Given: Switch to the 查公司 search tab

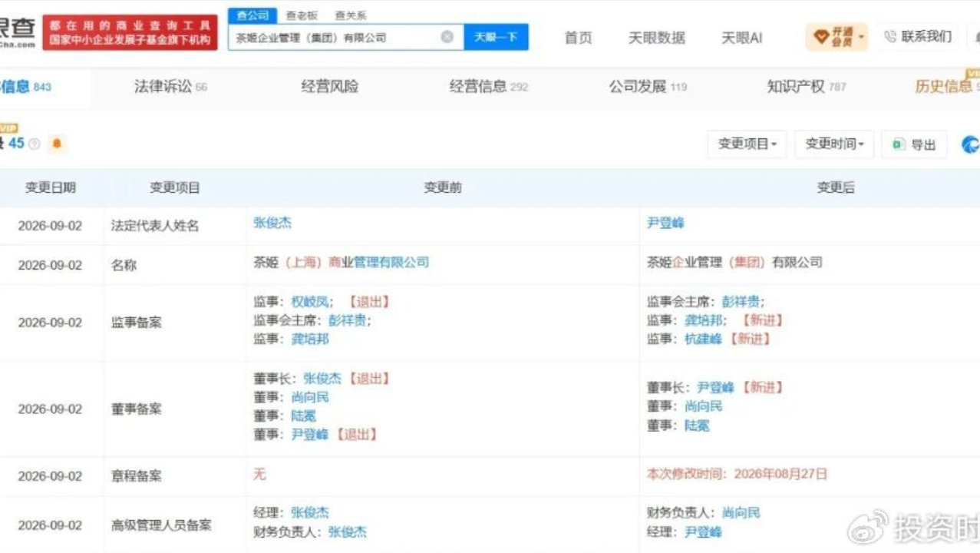Looking at the screenshot, I should click(252, 15).
